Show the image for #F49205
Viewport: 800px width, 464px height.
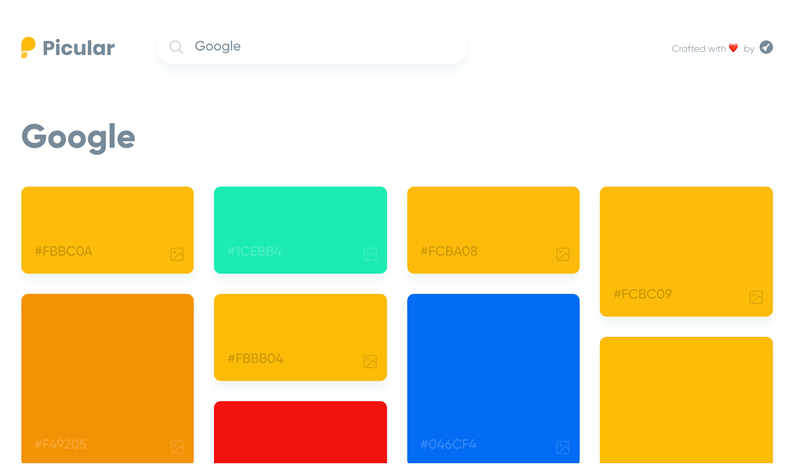(177, 447)
